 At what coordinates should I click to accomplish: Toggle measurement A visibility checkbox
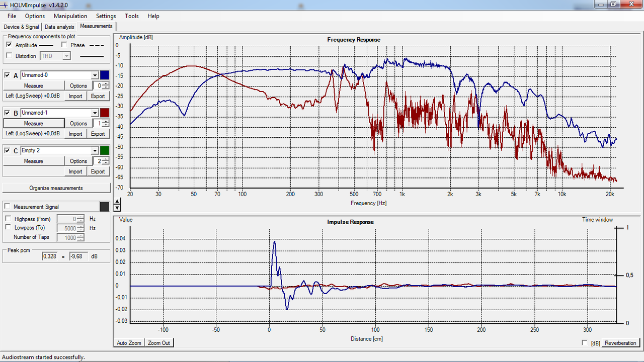(x=7, y=75)
